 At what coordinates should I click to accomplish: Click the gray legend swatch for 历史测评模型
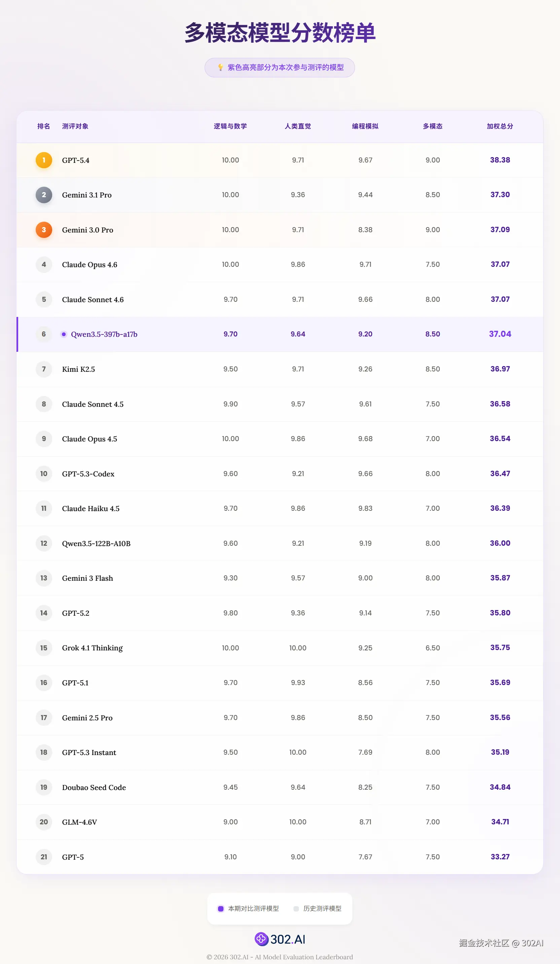tap(296, 908)
